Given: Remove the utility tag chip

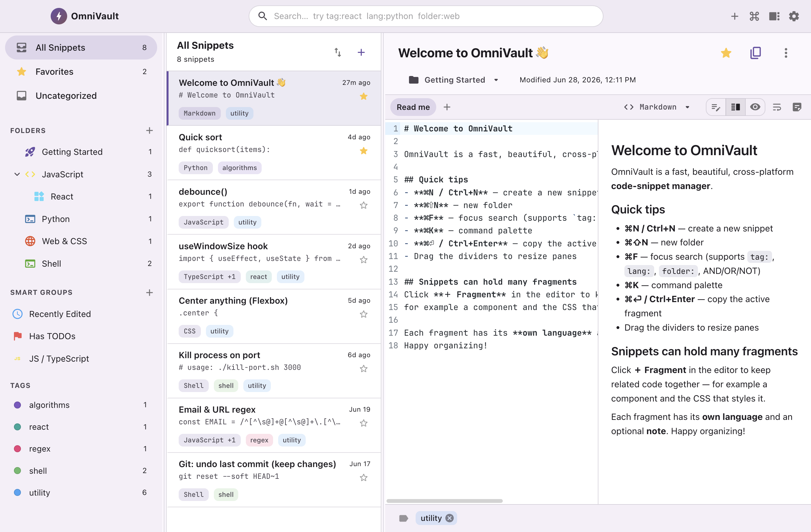Looking at the screenshot, I should (450, 518).
